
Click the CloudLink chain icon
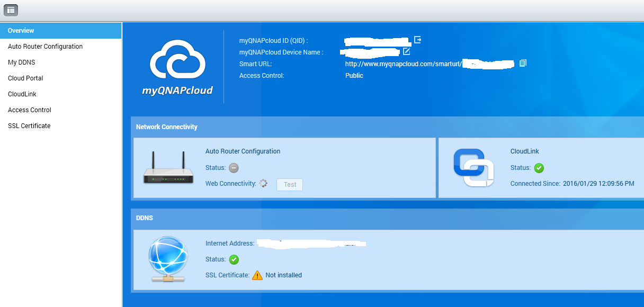coord(473,167)
